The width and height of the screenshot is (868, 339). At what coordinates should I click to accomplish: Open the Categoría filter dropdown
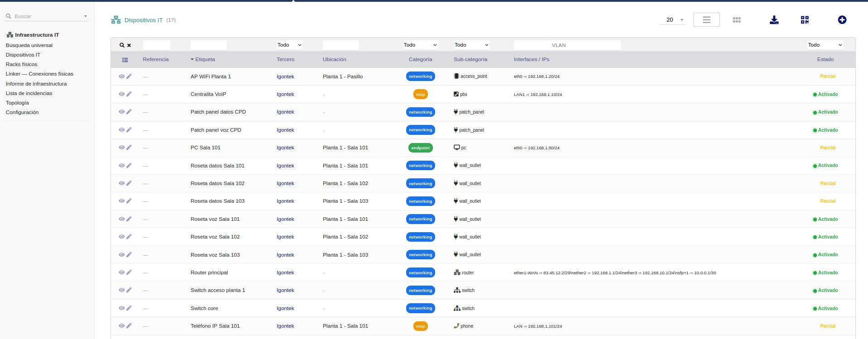[x=420, y=45]
